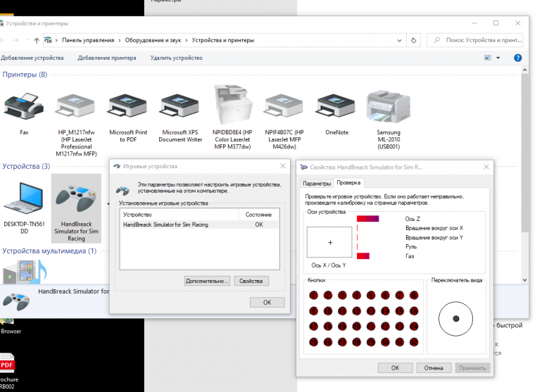549x392 pixels.
Task: Click the Газ axis bar
Action: click(362, 256)
